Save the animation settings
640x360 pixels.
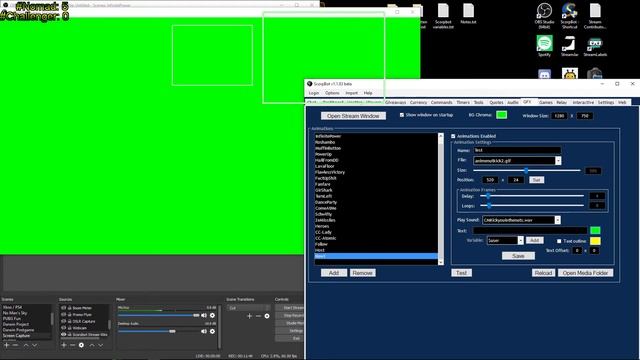point(518,256)
